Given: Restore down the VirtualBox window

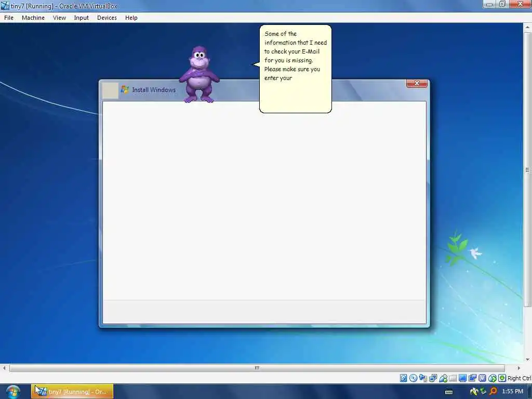Looking at the screenshot, I should [502, 4].
